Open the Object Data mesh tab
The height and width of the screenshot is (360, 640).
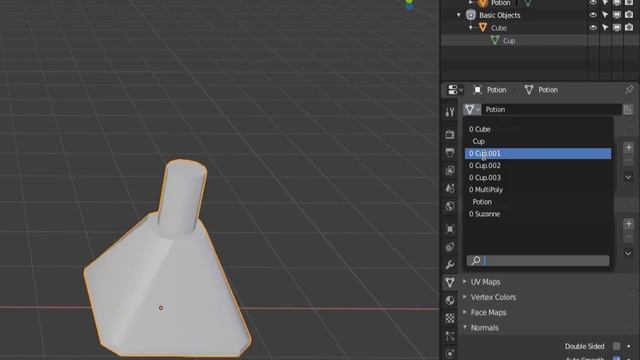(x=450, y=282)
